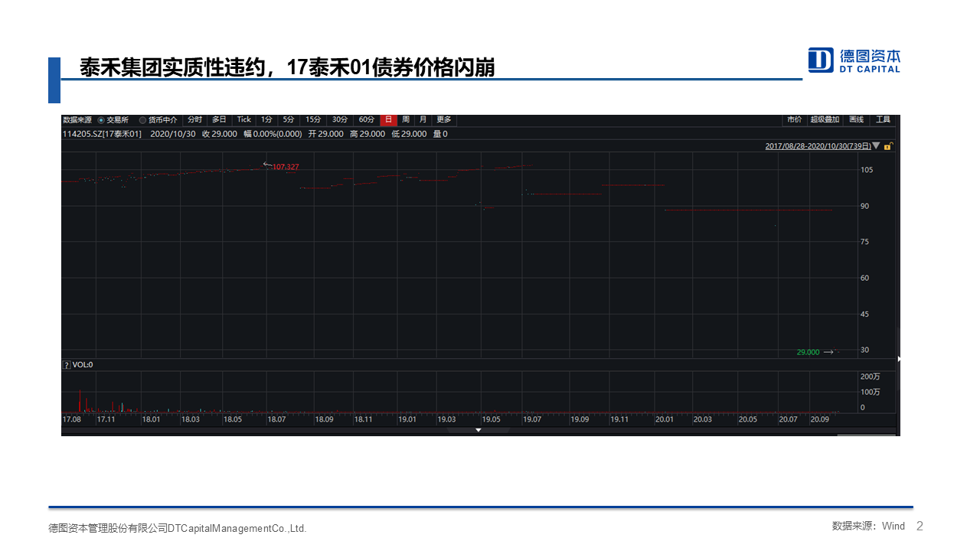980x551 pixels.
Task: Open the Tick chart tab
Action: coord(243,120)
